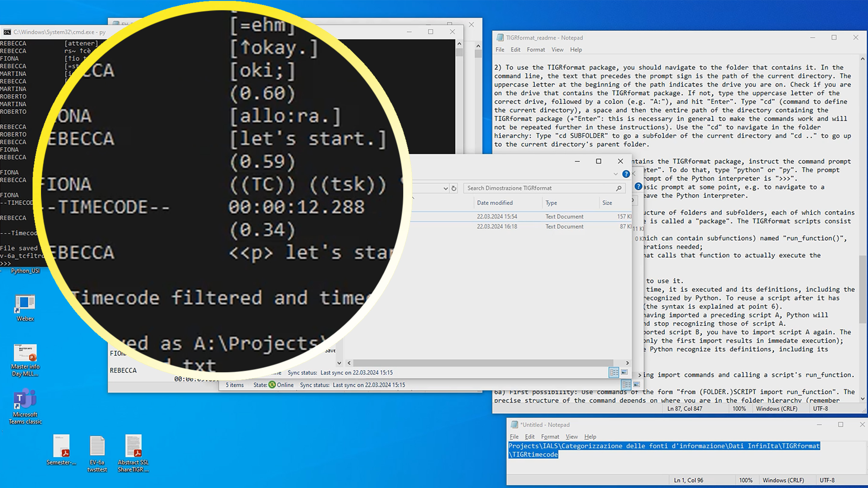Viewport: 868px width, 488px height.
Task: Minimize the Untitled Notepad window
Action: pyautogui.click(x=819, y=425)
